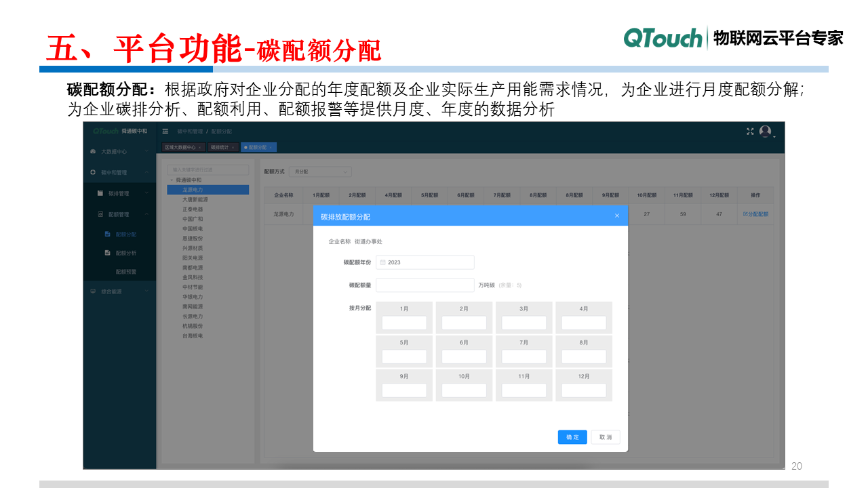
Task: Click the 碳配额量 input field
Action: point(425,285)
